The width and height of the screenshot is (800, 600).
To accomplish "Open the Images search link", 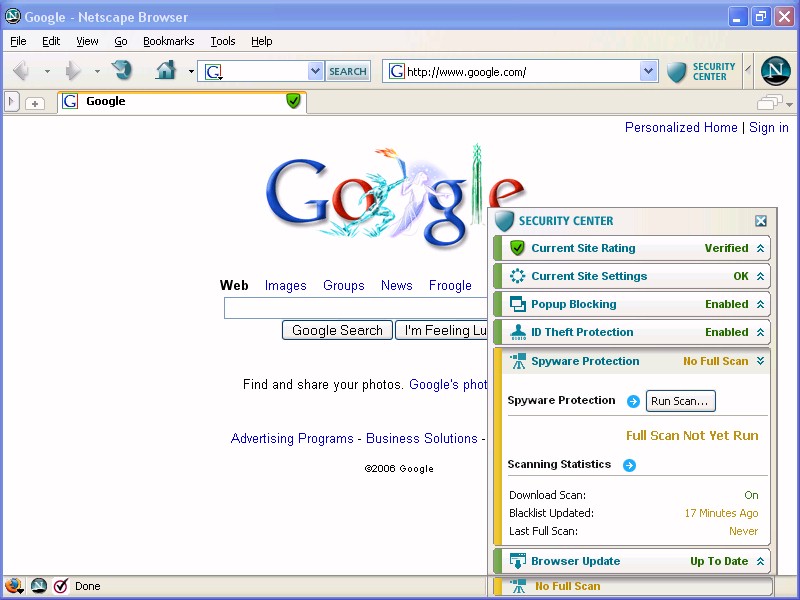I will (x=286, y=285).
